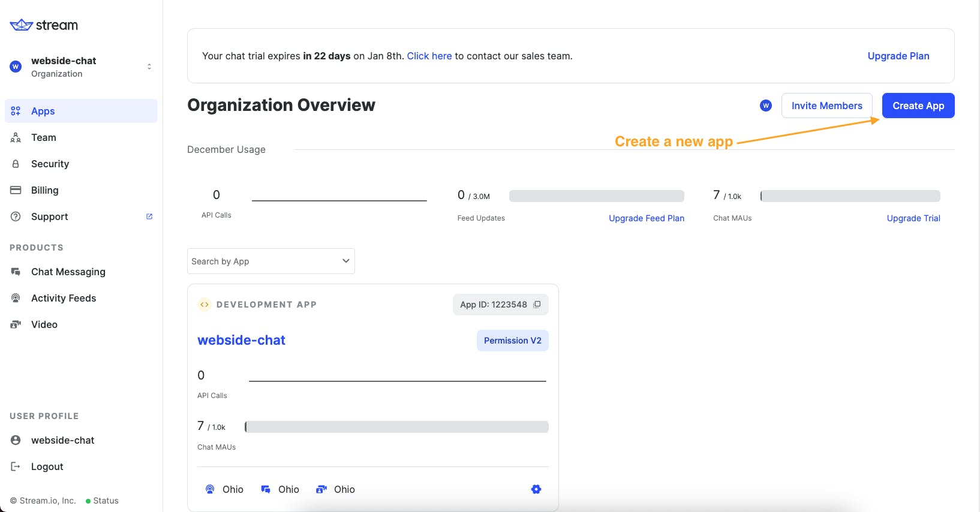Click the webside-chat organization avatar
980x512 pixels.
pos(16,67)
